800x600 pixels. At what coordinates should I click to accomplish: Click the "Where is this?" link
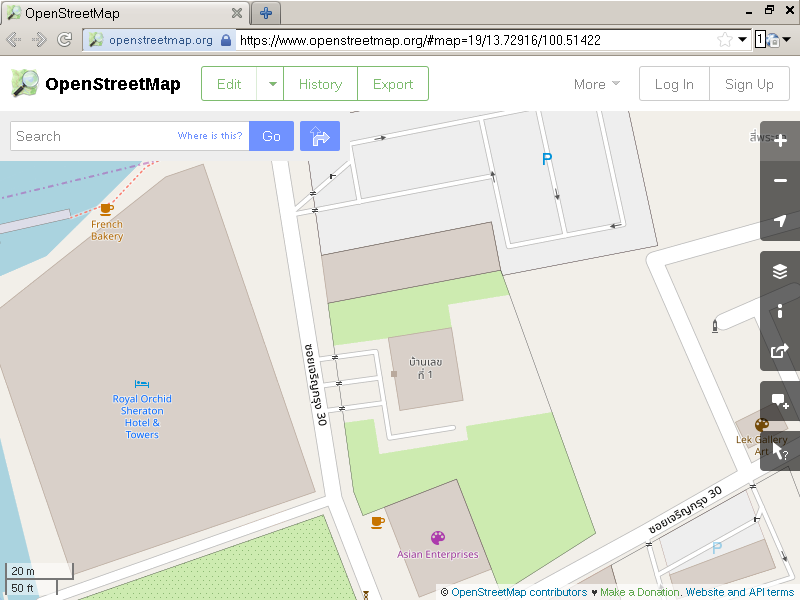210,136
